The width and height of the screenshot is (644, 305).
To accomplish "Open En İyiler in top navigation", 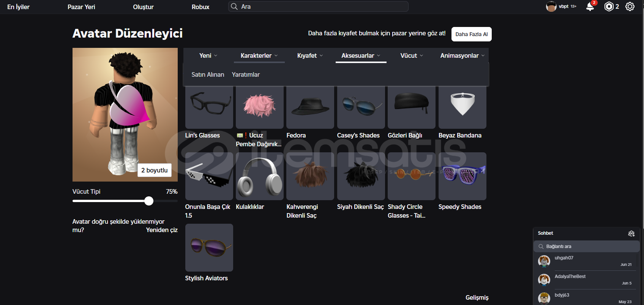I will 18,7.
